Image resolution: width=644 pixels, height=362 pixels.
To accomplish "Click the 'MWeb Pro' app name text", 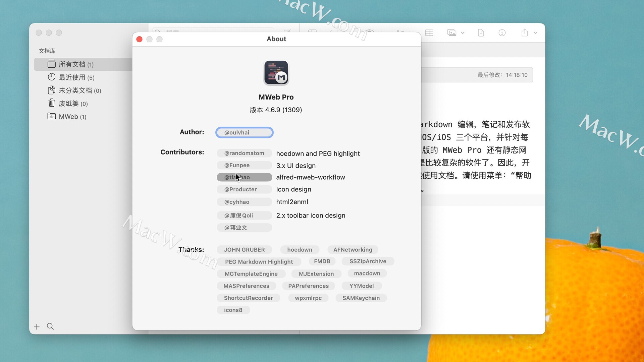I will pos(276,97).
